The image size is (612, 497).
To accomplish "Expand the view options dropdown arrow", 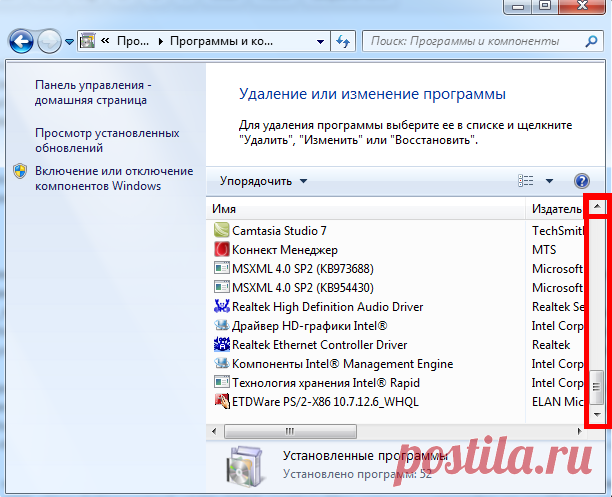I will click(550, 181).
